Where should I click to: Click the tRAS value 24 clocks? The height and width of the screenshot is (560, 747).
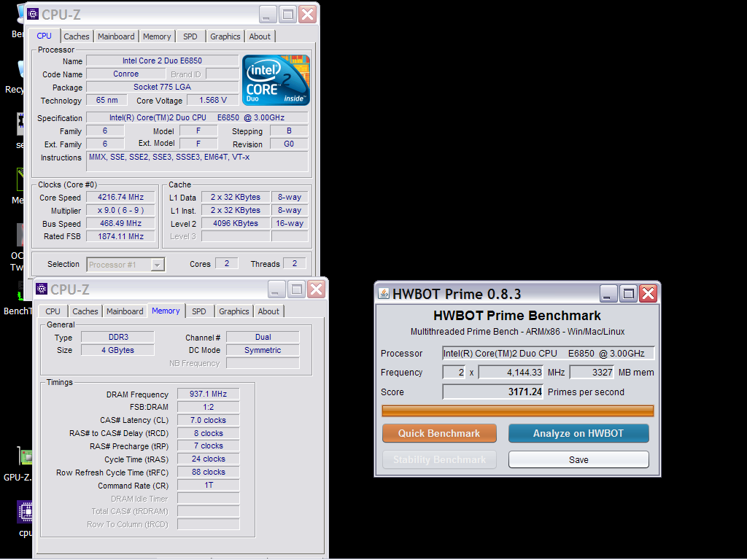pyautogui.click(x=208, y=459)
